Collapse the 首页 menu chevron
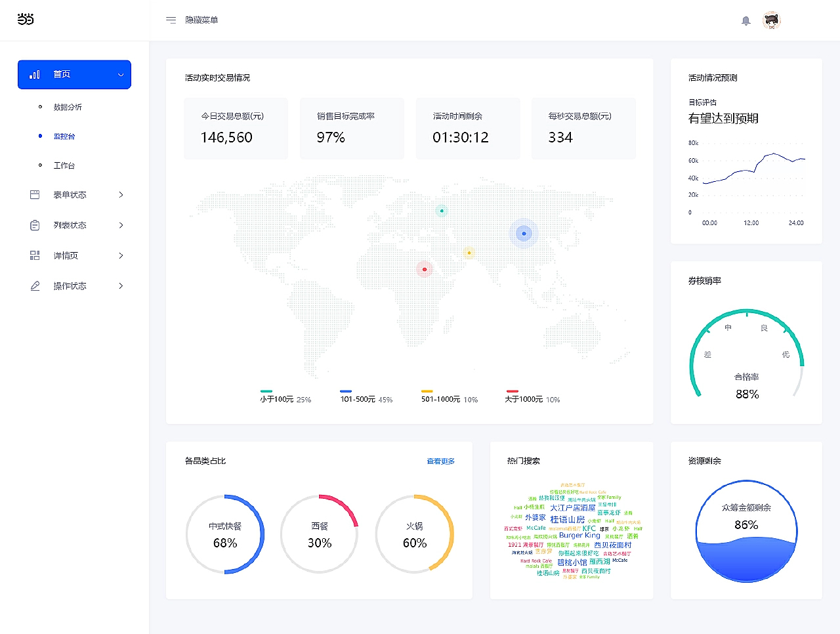Image resolution: width=840 pixels, height=634 pixels. click(121, 75)
